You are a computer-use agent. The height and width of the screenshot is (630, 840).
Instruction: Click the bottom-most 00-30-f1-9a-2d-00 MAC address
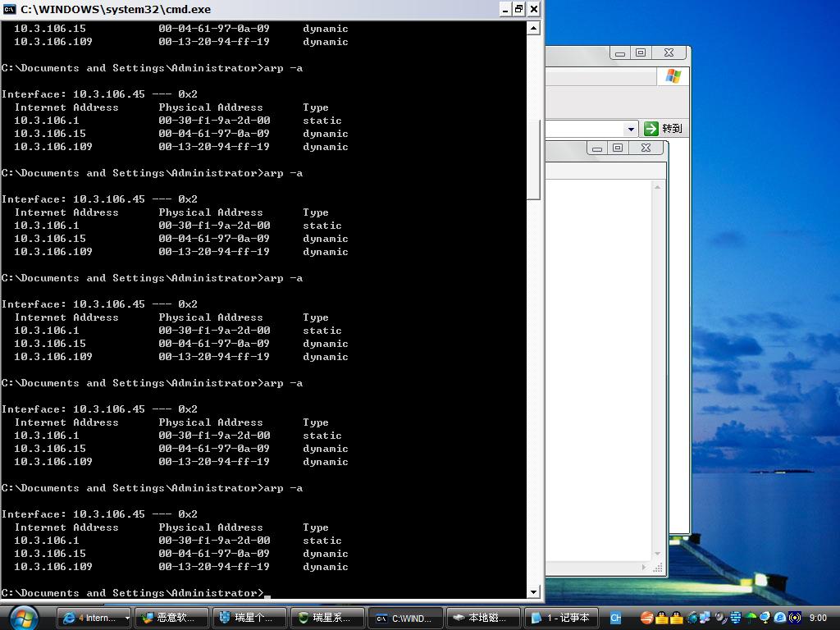[x=214, y=541]
